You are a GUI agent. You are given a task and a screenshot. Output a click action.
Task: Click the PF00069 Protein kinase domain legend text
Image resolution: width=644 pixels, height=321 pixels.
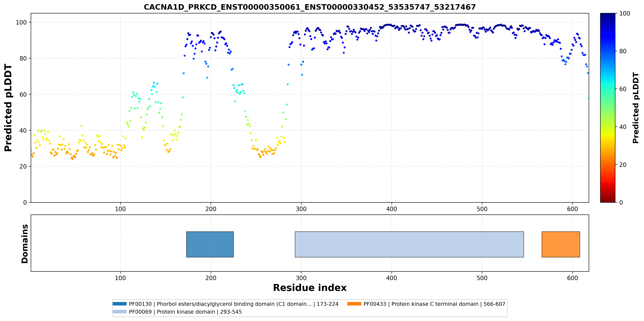point(185,312)
